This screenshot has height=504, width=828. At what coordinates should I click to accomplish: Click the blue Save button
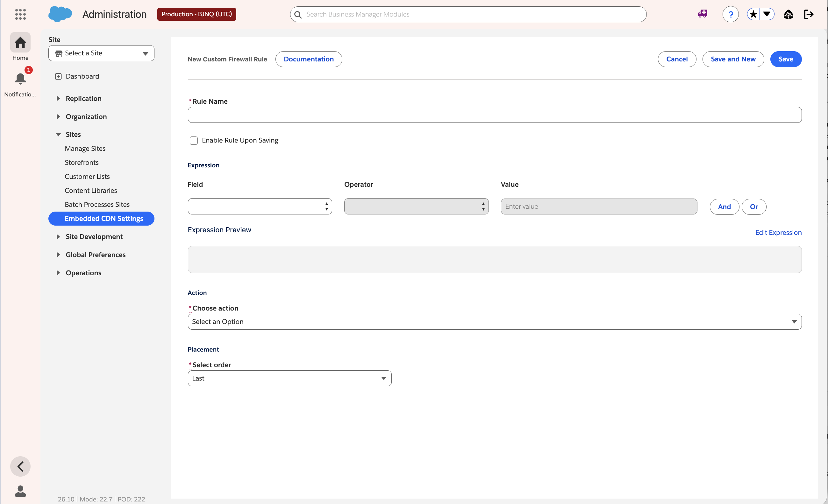coord(786,59)
